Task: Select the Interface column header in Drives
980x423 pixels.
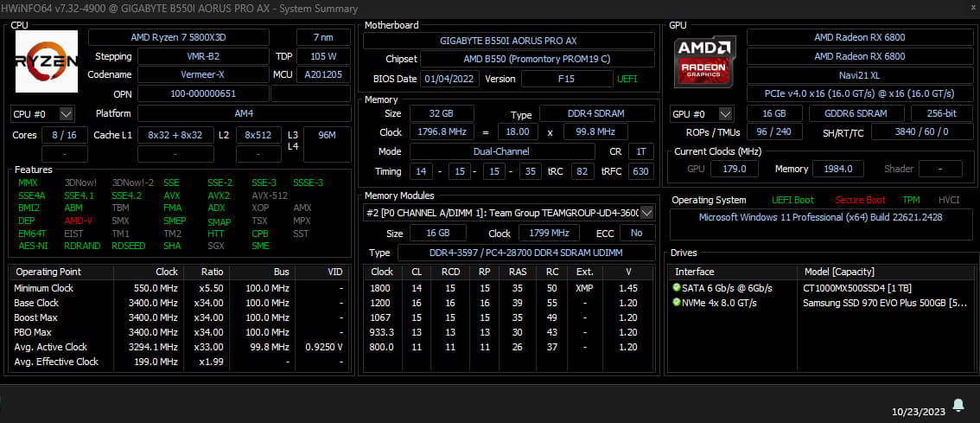Action: [733, 272]
